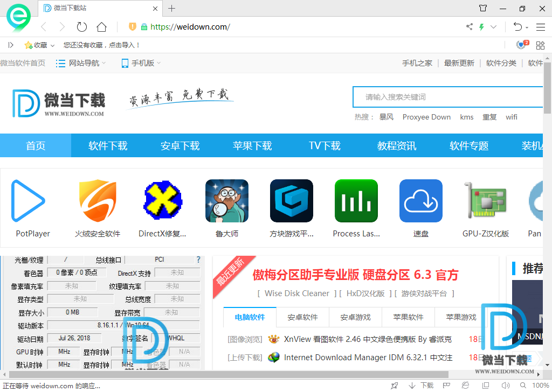Open the 软件下载 navigation item

coord(108,145)
